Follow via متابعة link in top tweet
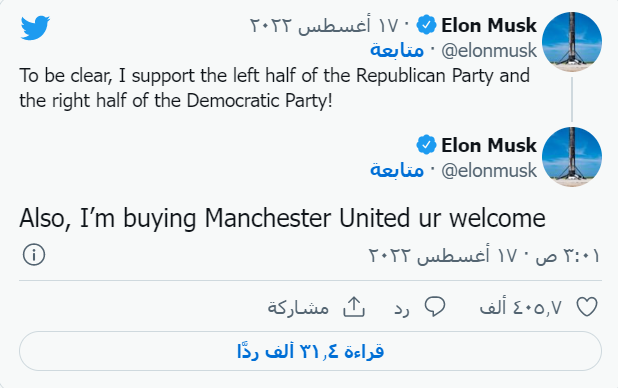The image size is (618, 388). pyautogui.click(x=397, y=50)
